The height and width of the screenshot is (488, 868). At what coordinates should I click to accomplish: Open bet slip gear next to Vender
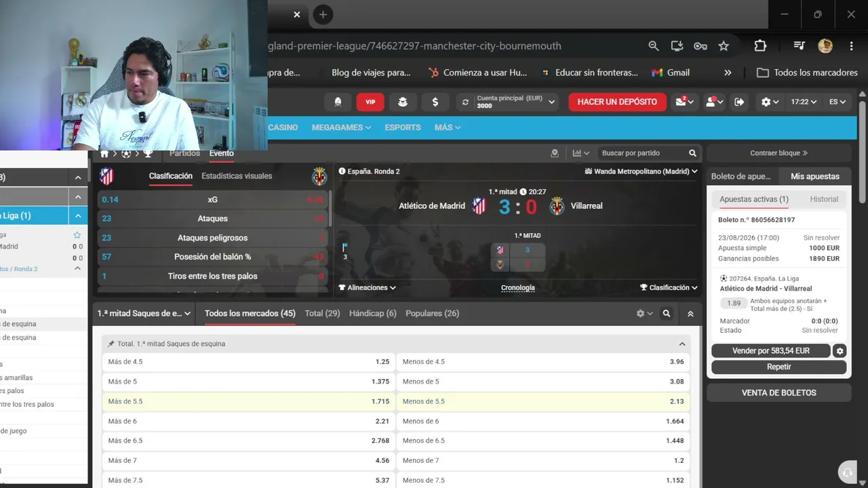click(x=840, y=351)
